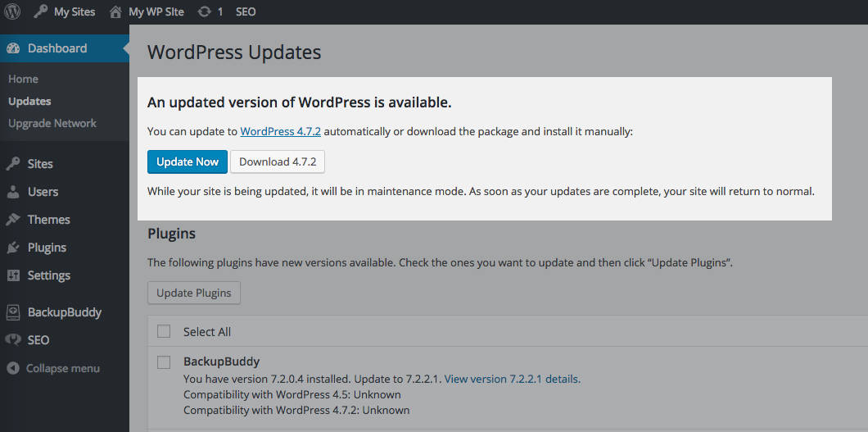Image resolution: width=868 pixels, height=432 pixels.
Task: Open the Home submenu under Dashboard
Action: point(23,79)
